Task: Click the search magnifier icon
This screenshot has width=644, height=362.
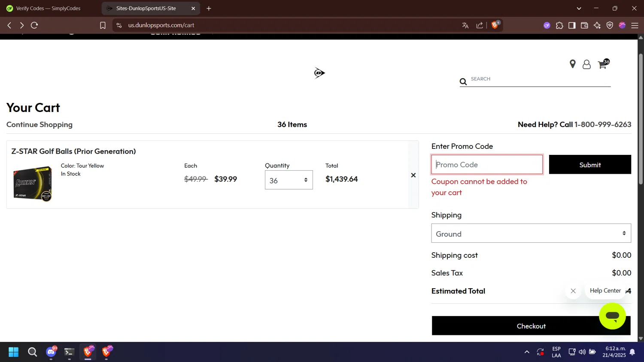Action: pos(463,81)
